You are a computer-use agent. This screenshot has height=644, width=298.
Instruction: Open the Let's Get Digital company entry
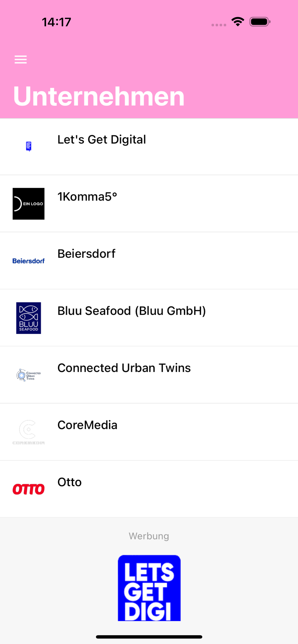149,147
